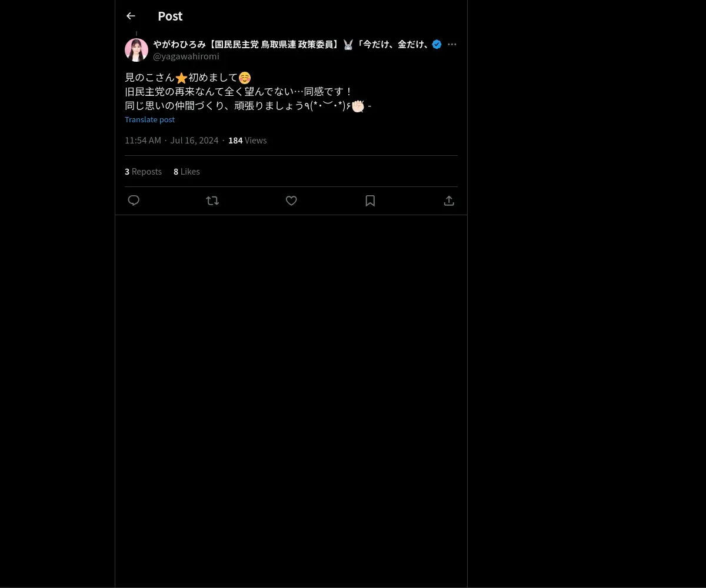This screenshot has height=588, width=706.
Task: Click the raised fist emoji ending the post
Action: [358, 106]
